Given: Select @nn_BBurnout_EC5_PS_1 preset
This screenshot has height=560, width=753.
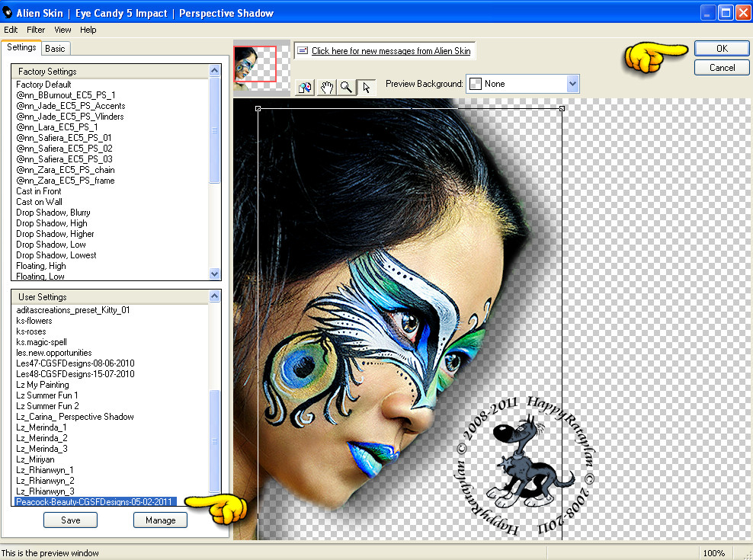Looking at the screenshot, I should point(66,95).
